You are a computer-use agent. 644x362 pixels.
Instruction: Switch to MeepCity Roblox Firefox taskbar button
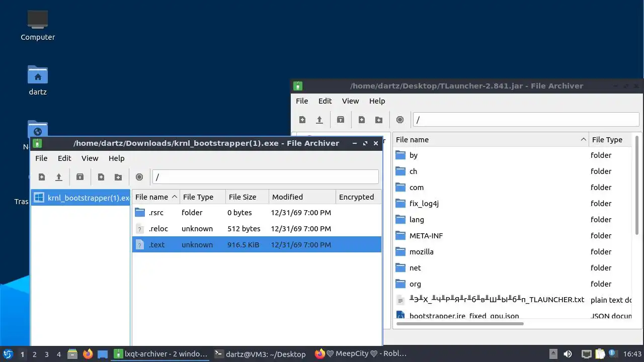coord(360,354)
